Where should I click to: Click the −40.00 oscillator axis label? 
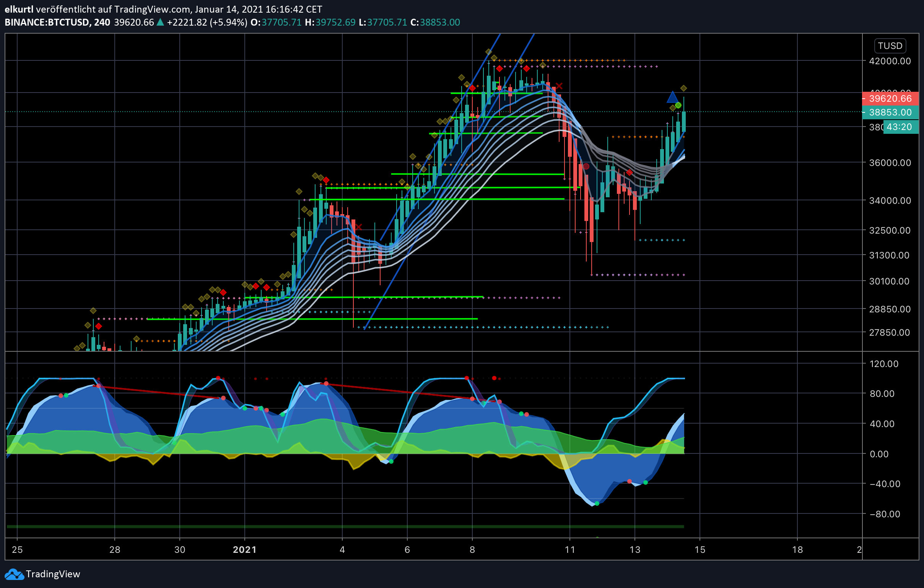[x=885, y=484]
